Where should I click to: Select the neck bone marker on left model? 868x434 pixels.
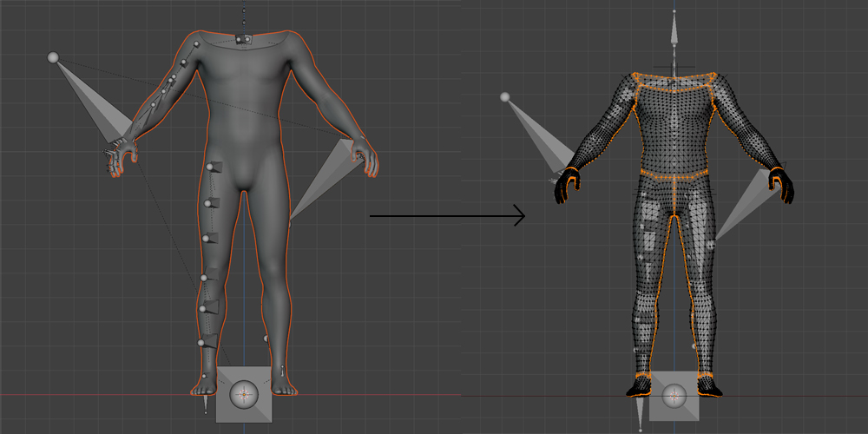coord(243,39)
